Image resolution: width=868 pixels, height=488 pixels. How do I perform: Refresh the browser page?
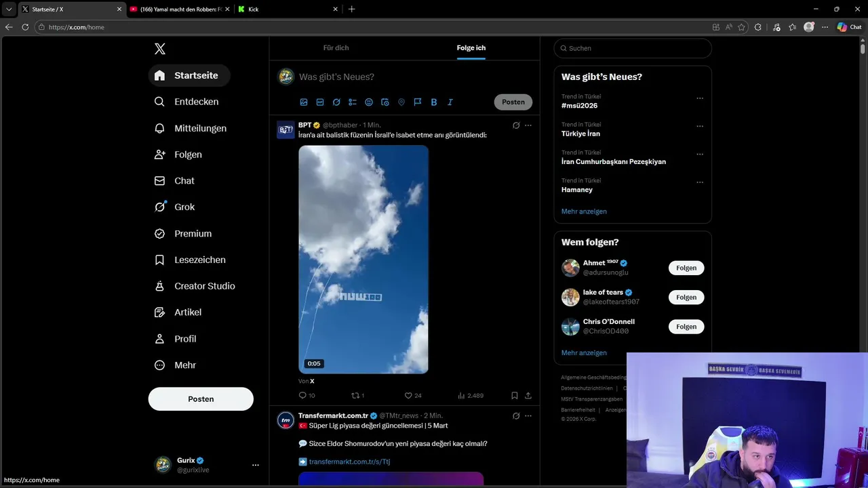pyautogui.click(x=25, y=27)
